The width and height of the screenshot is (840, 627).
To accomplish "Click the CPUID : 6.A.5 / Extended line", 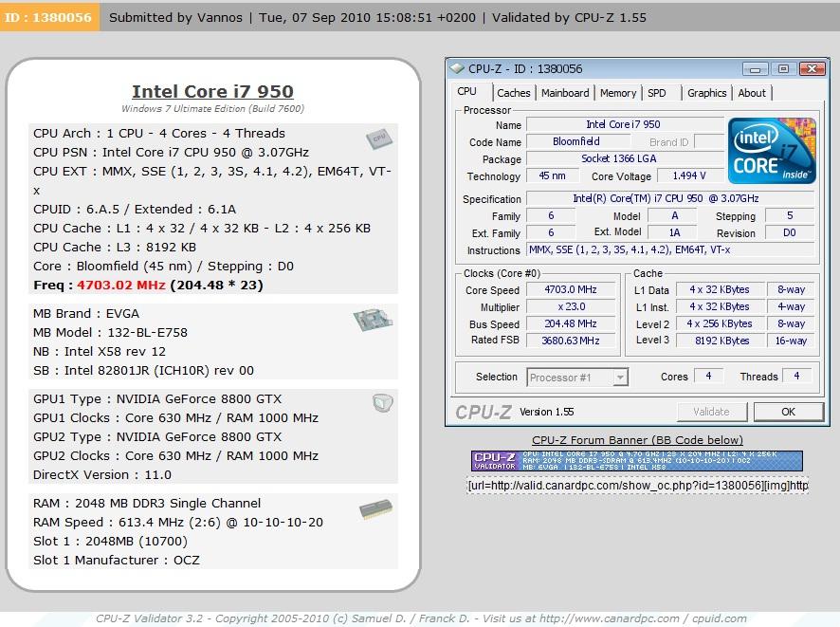I will click(x=135, y=209).
